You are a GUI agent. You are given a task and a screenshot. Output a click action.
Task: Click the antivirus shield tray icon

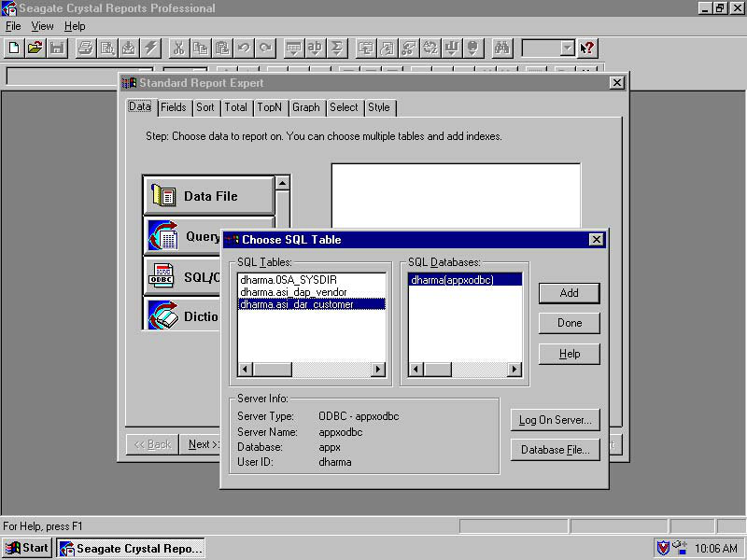(x=663, y=548)
